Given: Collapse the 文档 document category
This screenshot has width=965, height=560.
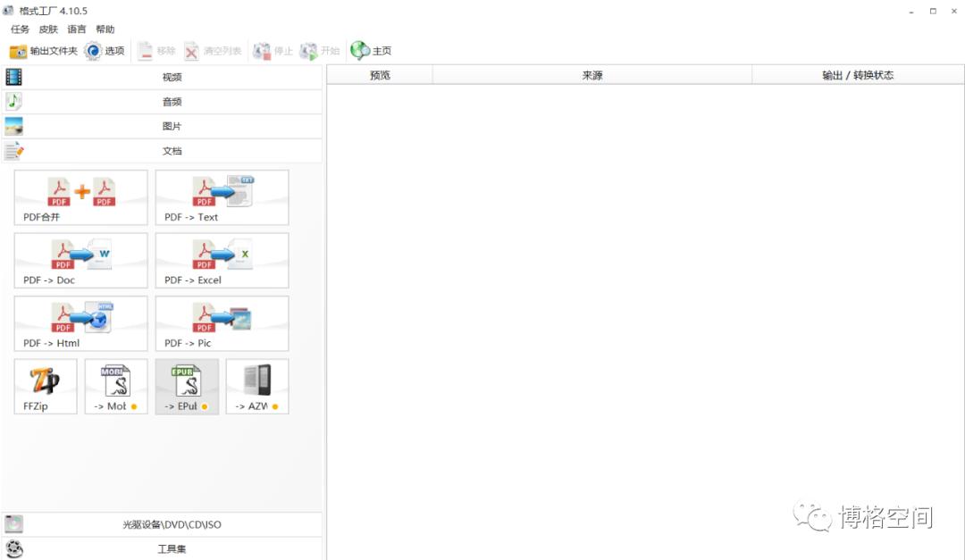Looking at the screenshot, I should pyautogui.click(x=162, y=151).
